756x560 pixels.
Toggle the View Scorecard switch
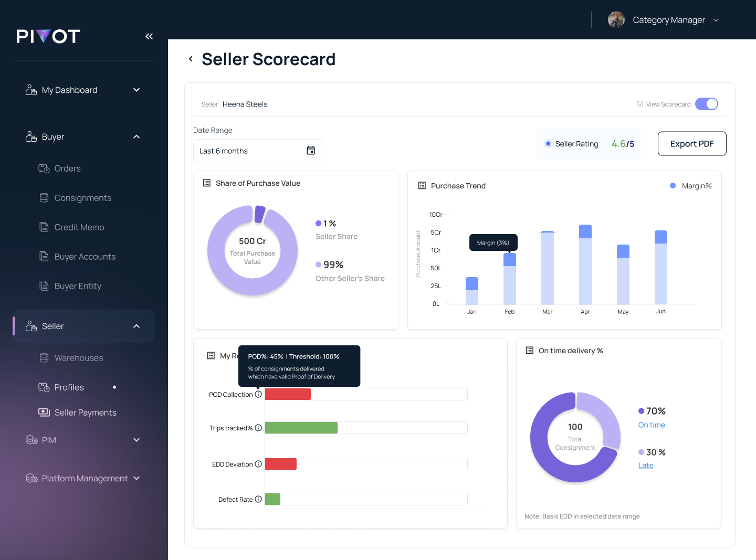coord(707,104)
